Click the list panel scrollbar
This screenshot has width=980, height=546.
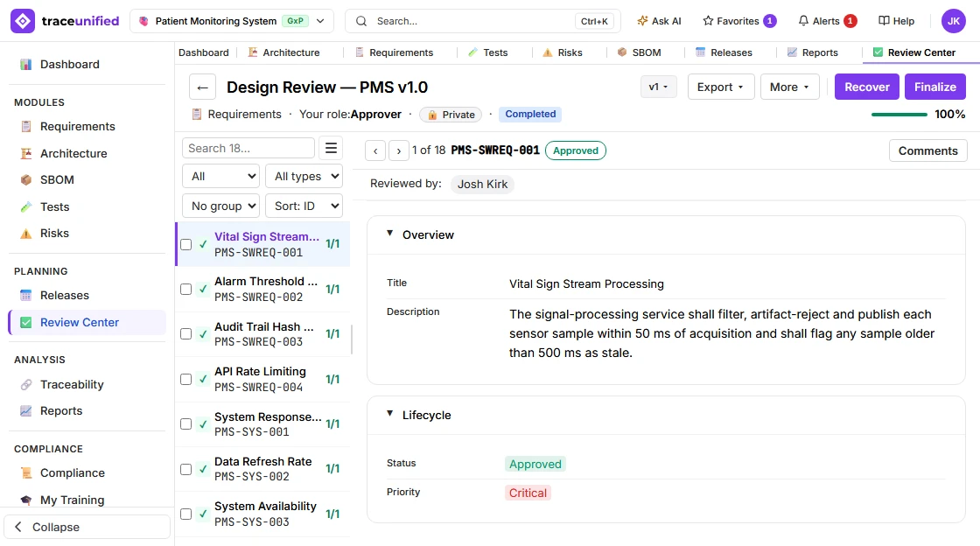click(352, 339)
